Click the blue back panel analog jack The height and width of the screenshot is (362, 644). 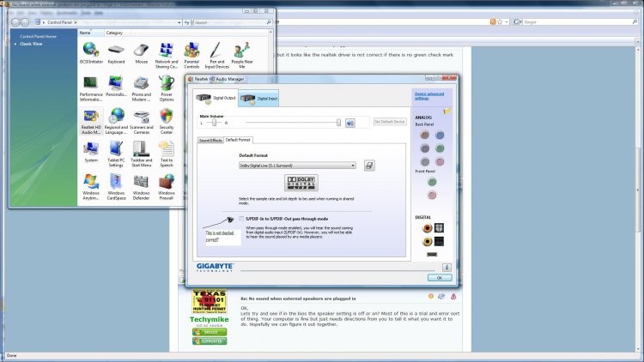[x=440, y=135]
